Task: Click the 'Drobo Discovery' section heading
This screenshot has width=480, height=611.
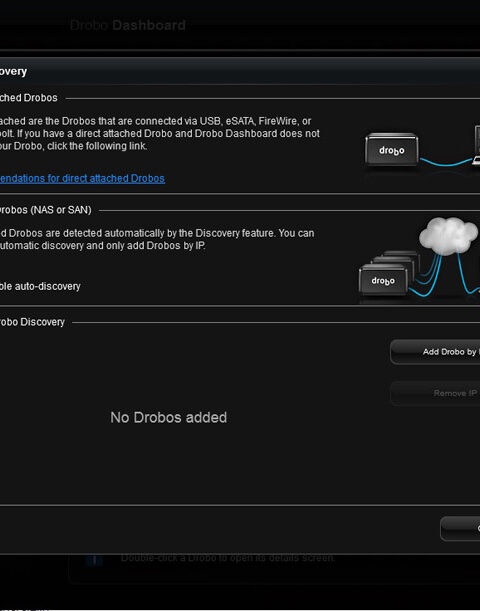Action: coord(32,322)
